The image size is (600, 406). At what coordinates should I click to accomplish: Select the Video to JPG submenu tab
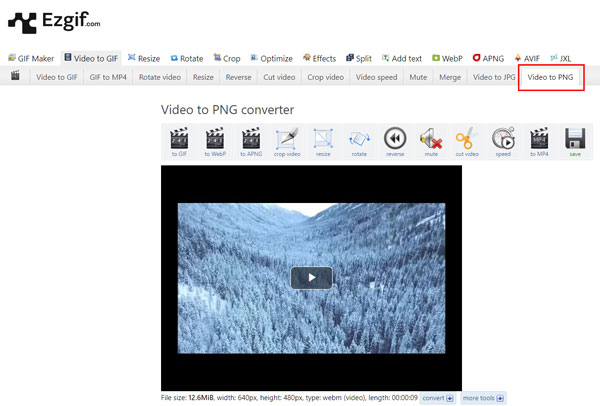494,77
